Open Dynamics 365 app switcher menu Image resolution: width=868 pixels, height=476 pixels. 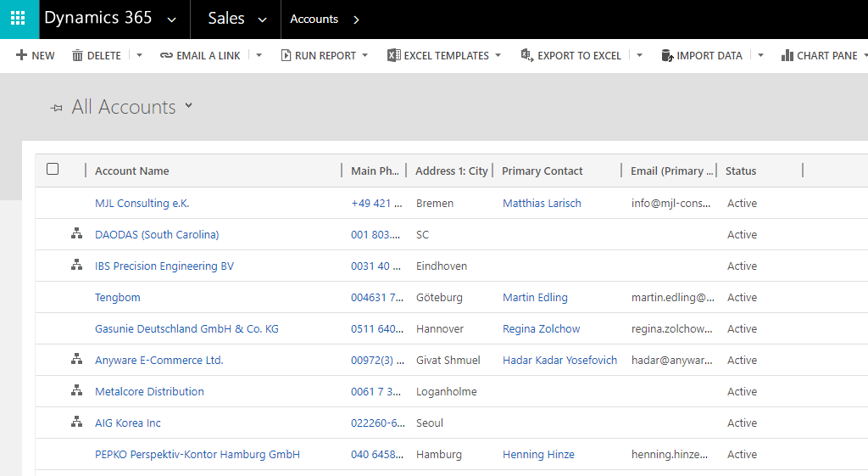[110, 19]
